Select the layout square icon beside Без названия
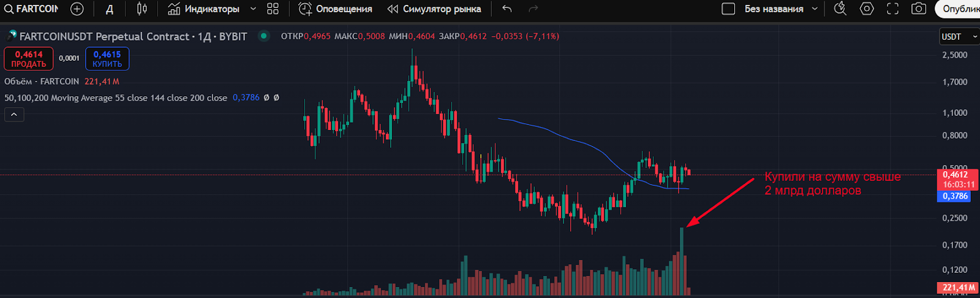This screenshot has height=298, width=980. (728, 9)
